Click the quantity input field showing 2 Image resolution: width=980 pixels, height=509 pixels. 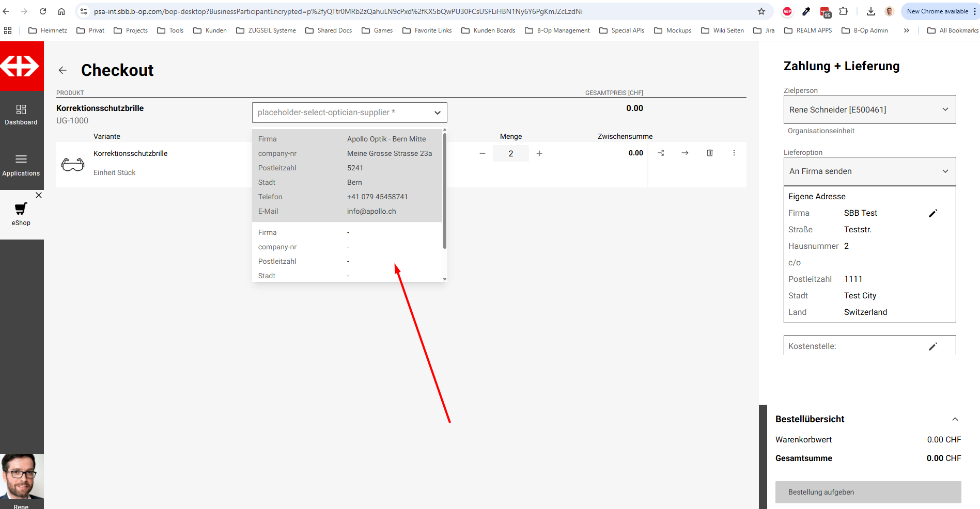pyautogui.click(x=510, y=153)
